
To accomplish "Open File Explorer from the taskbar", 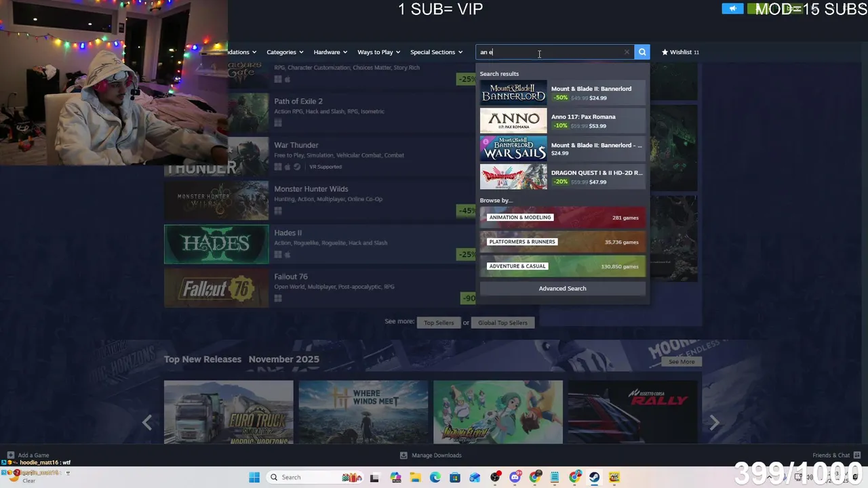I will point(415,477).
